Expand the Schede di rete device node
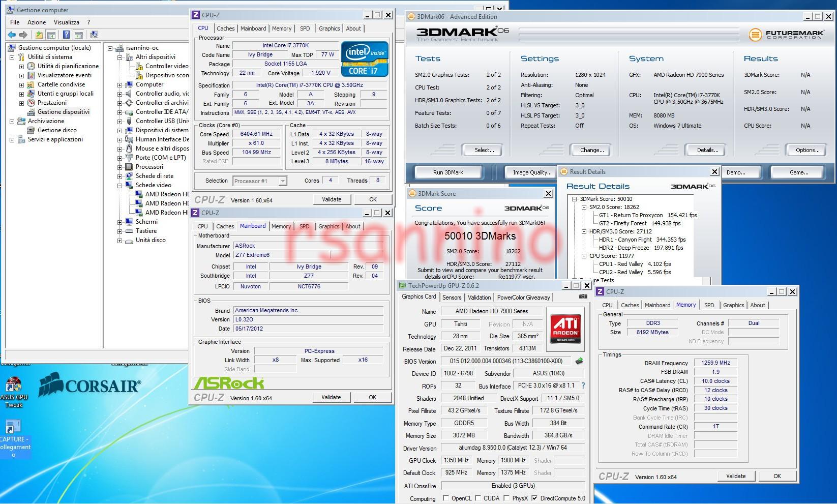 coord(120,176)
